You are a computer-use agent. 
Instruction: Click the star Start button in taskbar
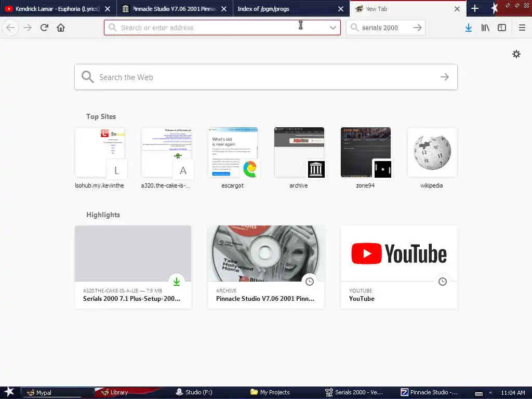pyautogui.click(x=9, y=392)
